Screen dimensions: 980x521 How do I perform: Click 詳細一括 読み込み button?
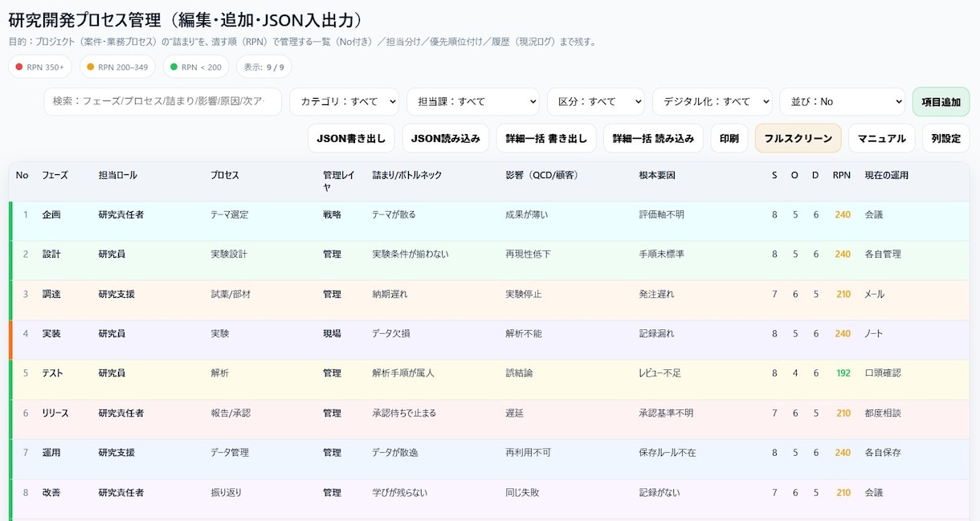pos(653,138)
